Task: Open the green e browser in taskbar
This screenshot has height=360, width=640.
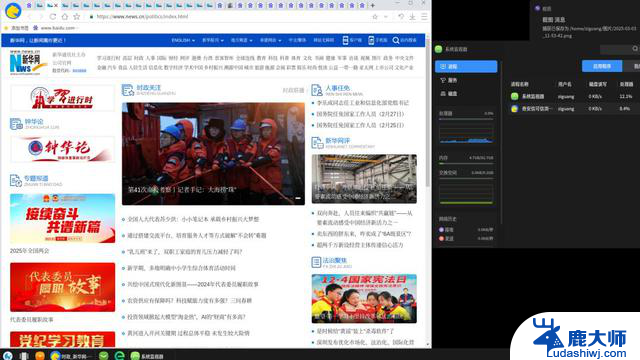Action: point(119,356)
